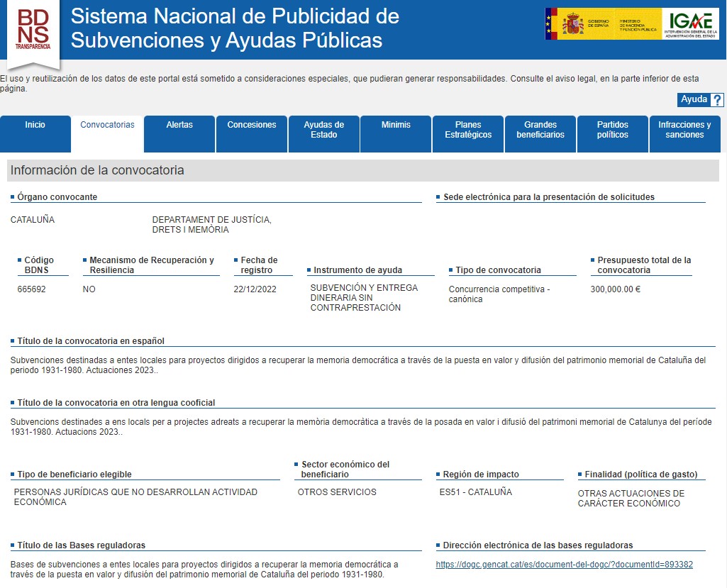The height and width of the screenshot is (588, 727).
Task: Select the Minimis tab
Action: [x=396, y=126]
